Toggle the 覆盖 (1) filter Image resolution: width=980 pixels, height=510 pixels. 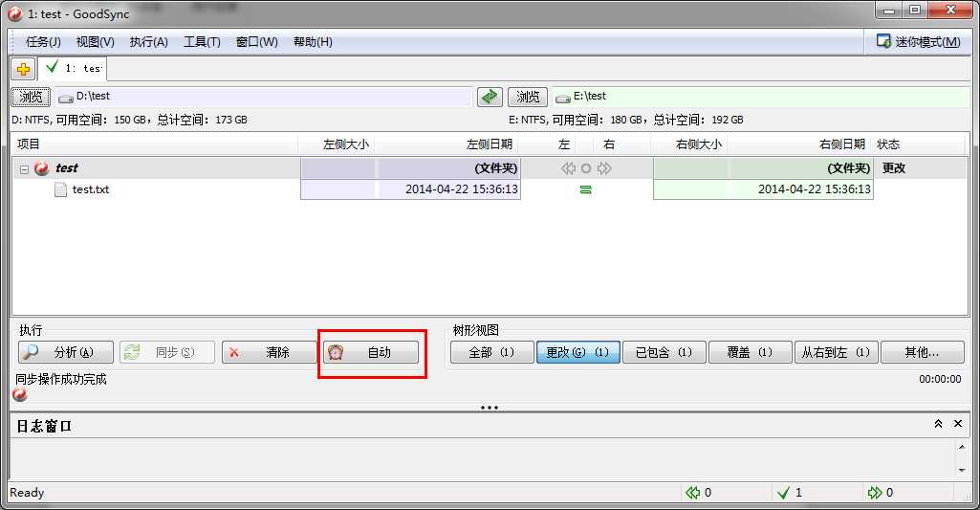pos(750,352)
